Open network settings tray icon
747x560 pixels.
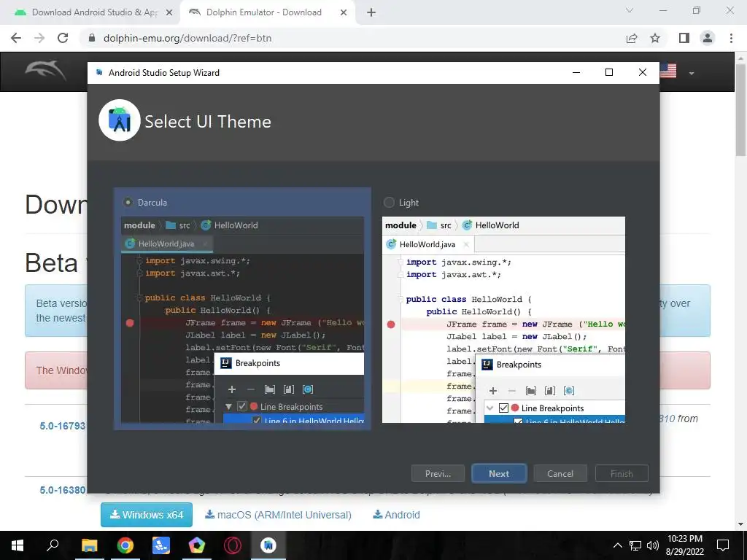point(635,545)
